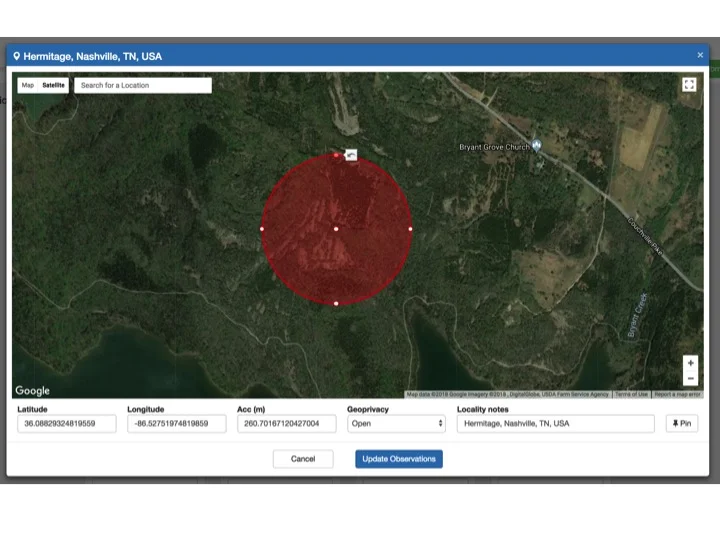This screenshot has height=540, width=720.
Task: Toggle fullscreen map view icon
Action: pos(689,84)
